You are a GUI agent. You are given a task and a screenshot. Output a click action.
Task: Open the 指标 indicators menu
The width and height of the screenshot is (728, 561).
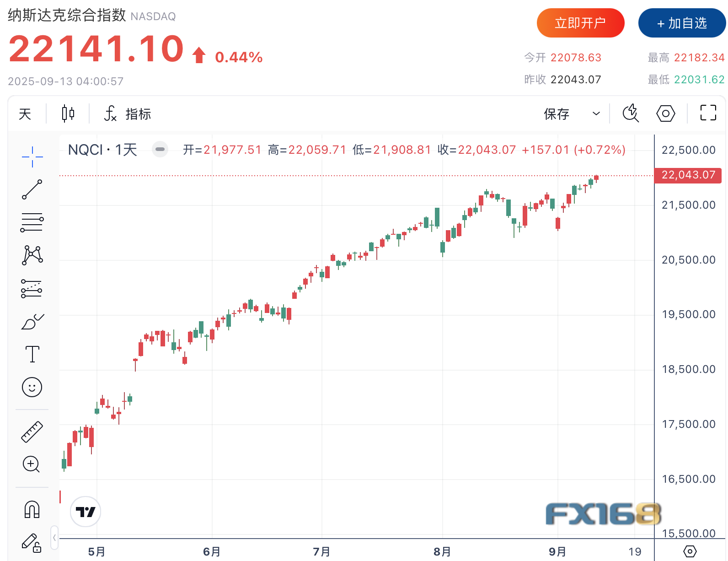coord(128,113)
